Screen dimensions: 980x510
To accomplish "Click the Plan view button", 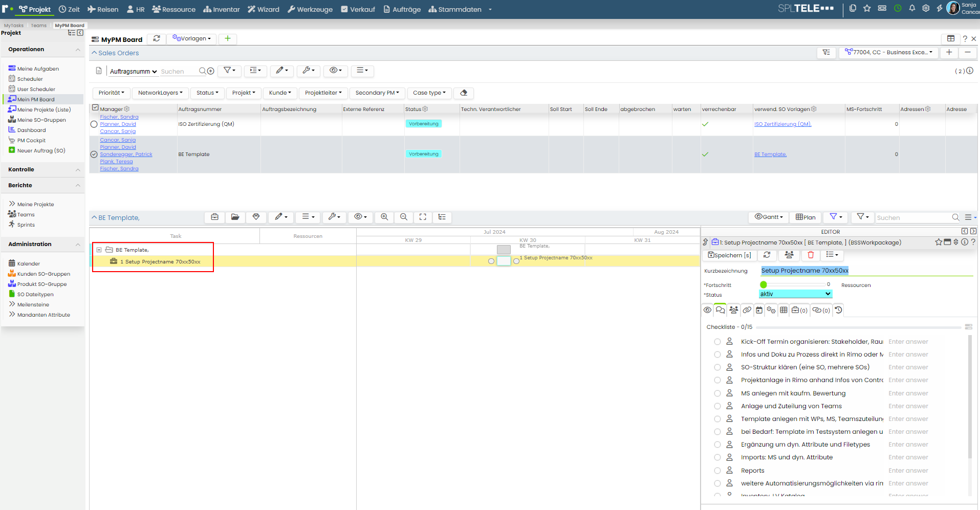I will 805,217.
